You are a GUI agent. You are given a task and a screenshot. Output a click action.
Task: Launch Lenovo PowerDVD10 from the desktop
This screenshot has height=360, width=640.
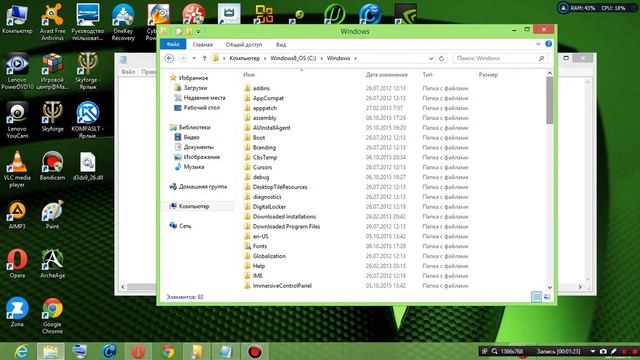(17, 71)
